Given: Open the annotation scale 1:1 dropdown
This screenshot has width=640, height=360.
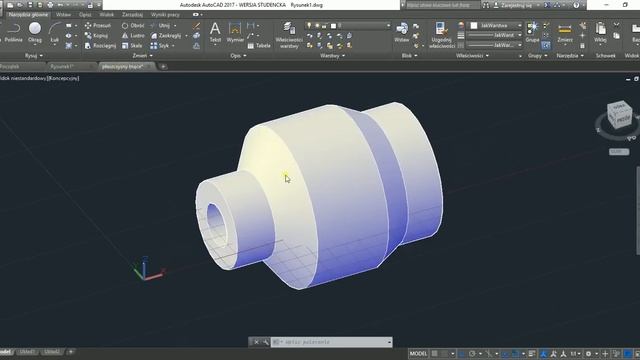Looking at the screenshot, I should click(575, 353).
